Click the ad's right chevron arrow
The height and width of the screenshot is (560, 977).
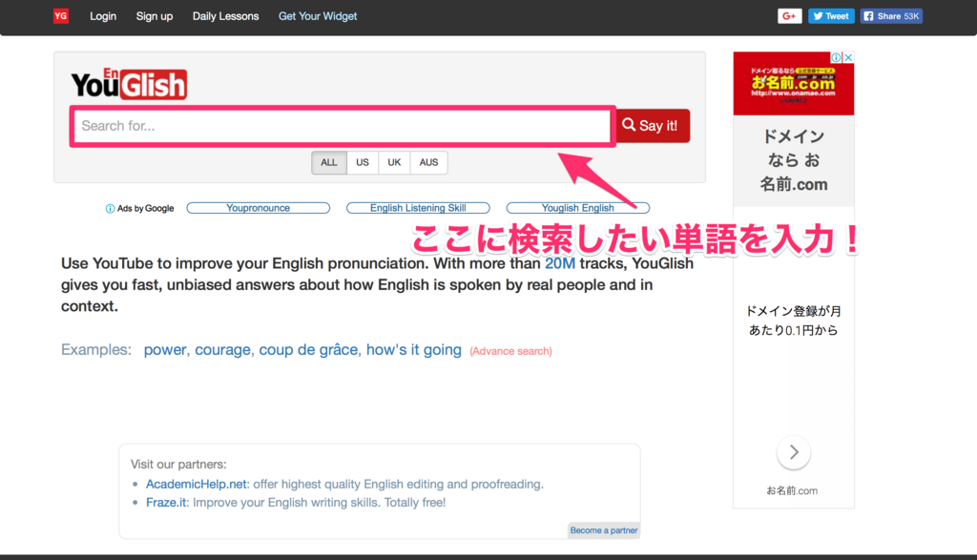794,452
